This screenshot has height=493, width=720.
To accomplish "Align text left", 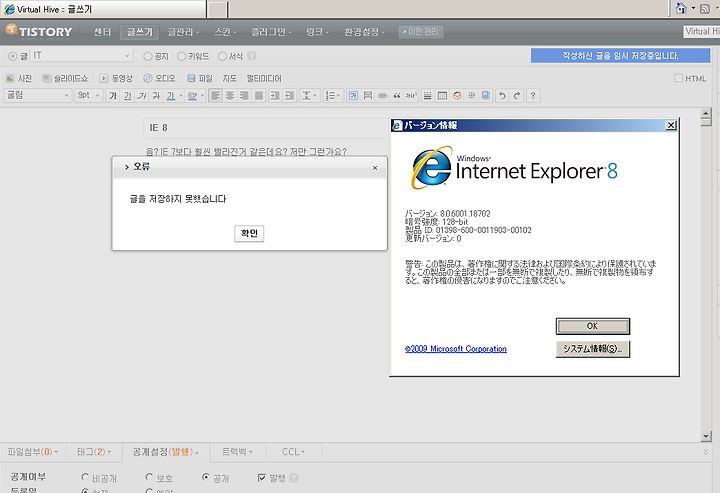I will 215,95.
